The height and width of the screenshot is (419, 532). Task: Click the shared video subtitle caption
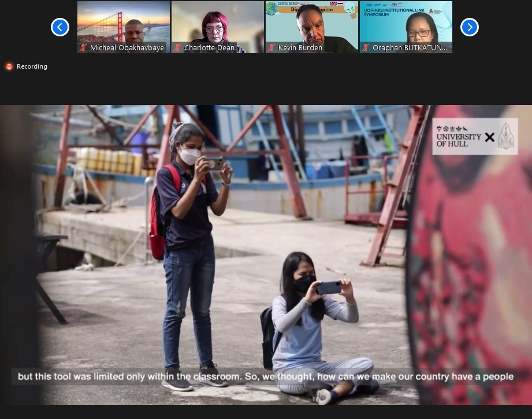tap(266, 377)
